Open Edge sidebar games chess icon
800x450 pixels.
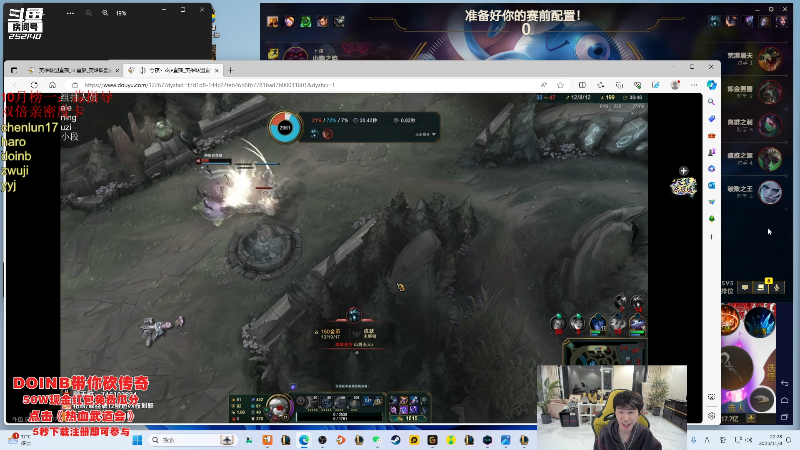(x=711, y=152)
